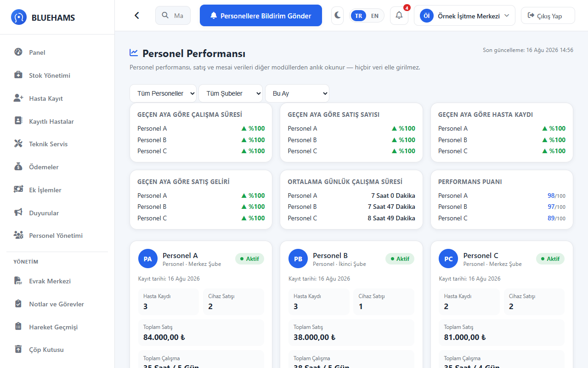The width and height of the screenshot is (588, 368).
Task: Click the Notlar ve Görevler clipboard icon
Action: pyautogui.click(x=18, y=304)
